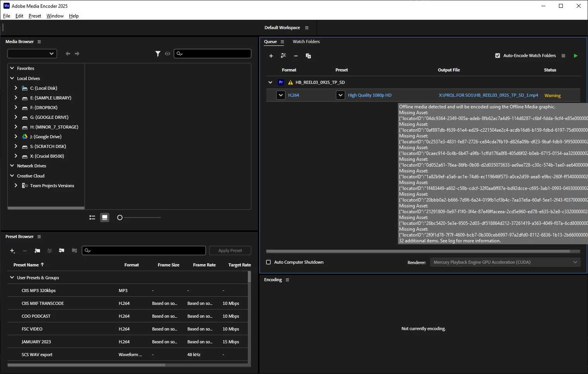588x374 pixels.
Task: Open preset settings icon in Preset Browser
Action: (x=50, y=251)
